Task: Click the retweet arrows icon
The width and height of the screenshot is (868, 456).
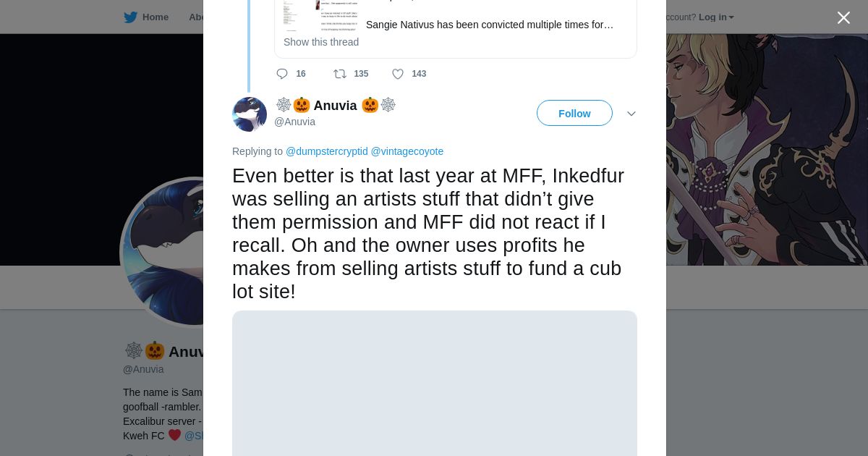Action: click(339, 74)
